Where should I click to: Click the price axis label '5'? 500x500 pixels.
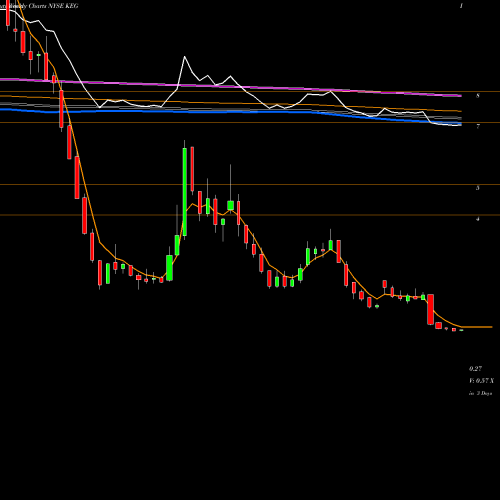(x=478, y=188)
